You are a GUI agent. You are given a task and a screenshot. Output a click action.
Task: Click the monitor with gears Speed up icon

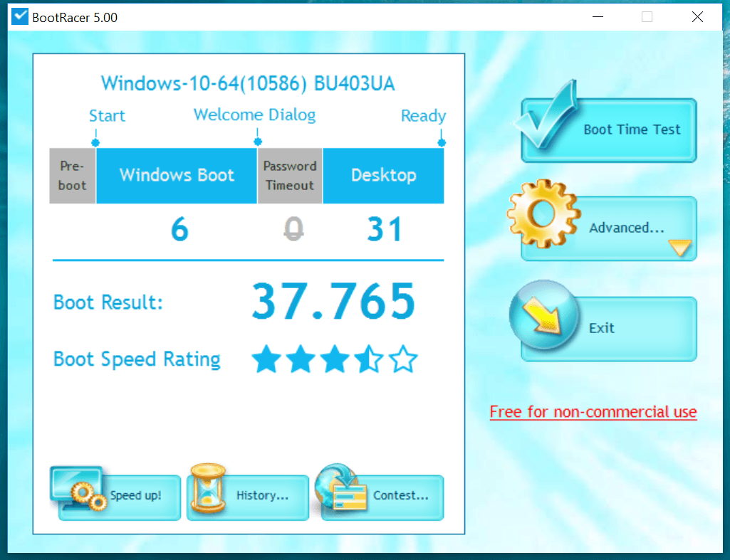tap(78, 490)
